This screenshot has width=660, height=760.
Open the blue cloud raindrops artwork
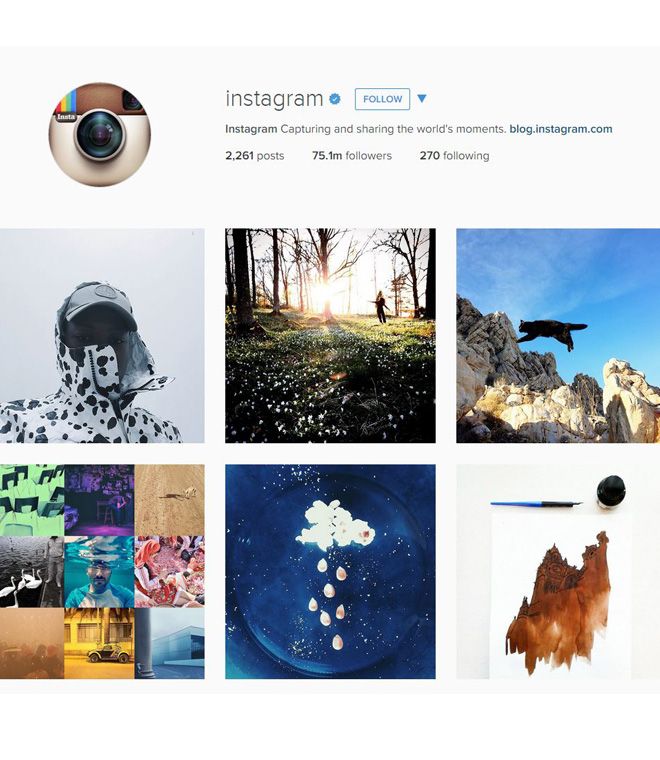point(330,571)
